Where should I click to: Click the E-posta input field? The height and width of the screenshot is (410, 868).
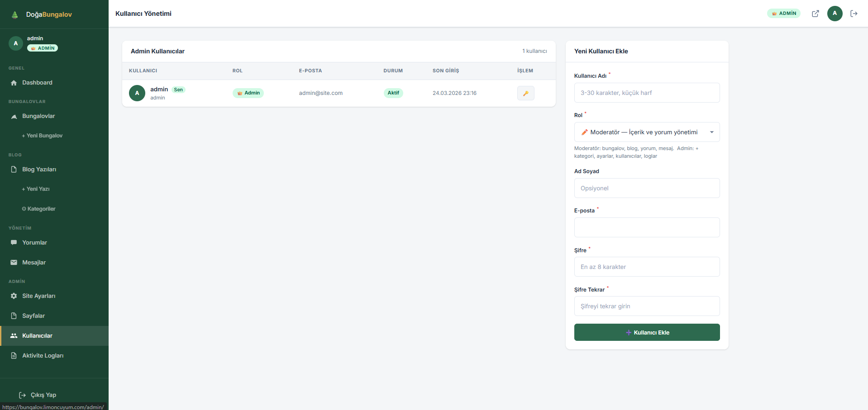click(x=647, y=227)
